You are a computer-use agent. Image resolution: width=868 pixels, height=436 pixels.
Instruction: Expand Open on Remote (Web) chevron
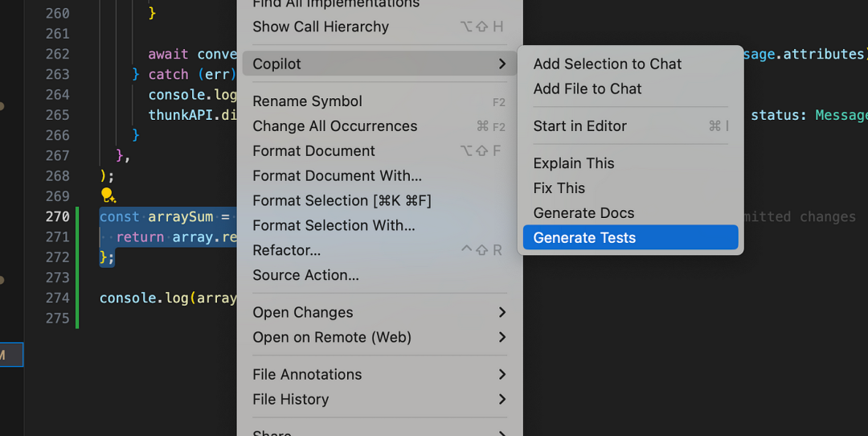coord(502,337)
